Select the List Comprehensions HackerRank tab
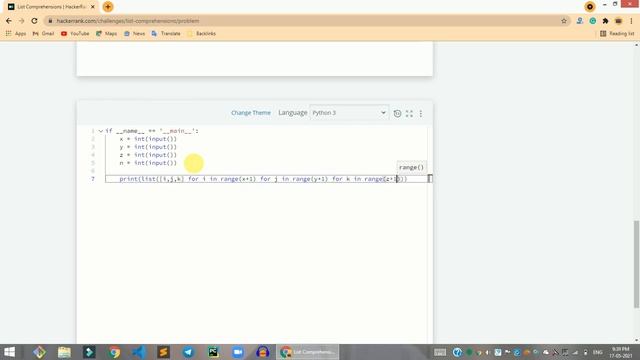Viewport: 640px width, 360px height. point(51,7)
